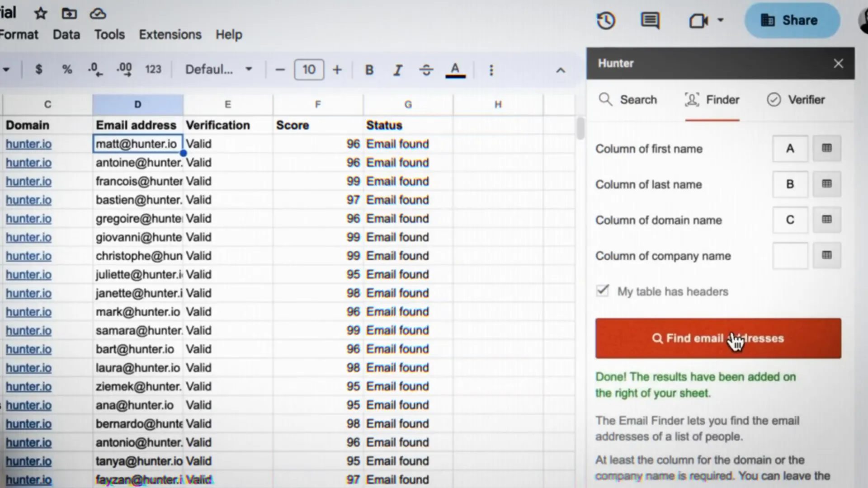Viewport: 868px width, 488px height.
Task: Select column C header
Action: click(47, 105)
